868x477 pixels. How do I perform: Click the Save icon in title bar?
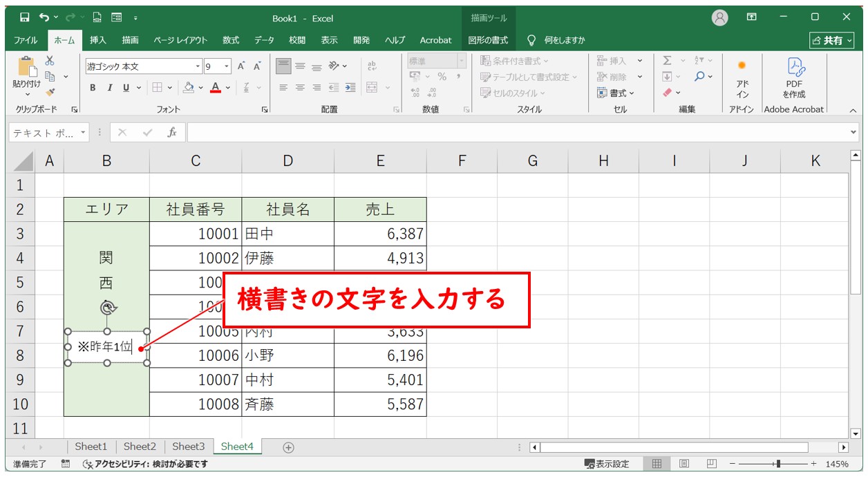[24, 17]
